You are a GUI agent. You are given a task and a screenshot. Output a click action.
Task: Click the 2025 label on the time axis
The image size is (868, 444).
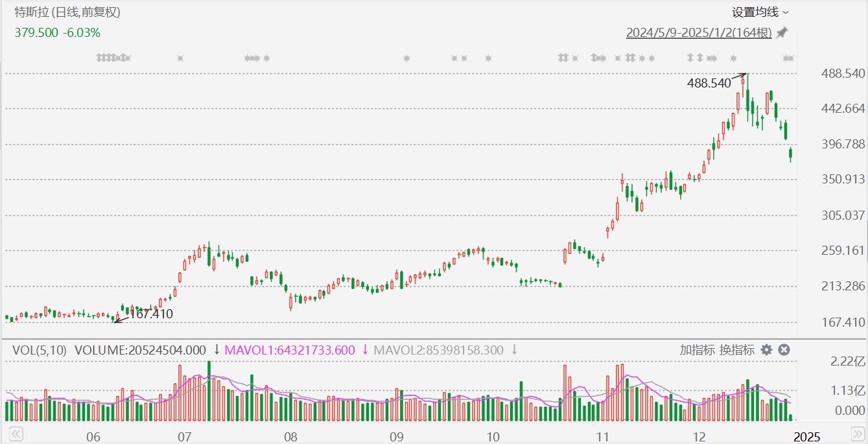point(806,436)
